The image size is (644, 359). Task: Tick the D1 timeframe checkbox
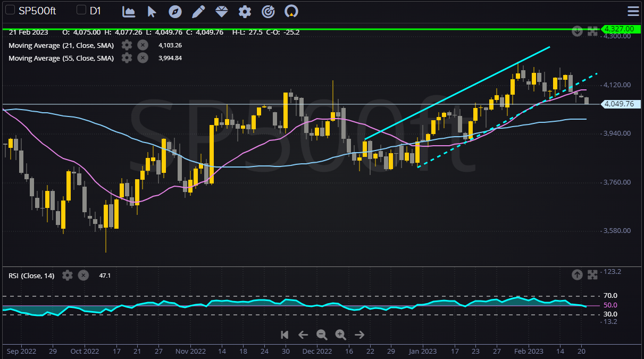pos(81,10)
